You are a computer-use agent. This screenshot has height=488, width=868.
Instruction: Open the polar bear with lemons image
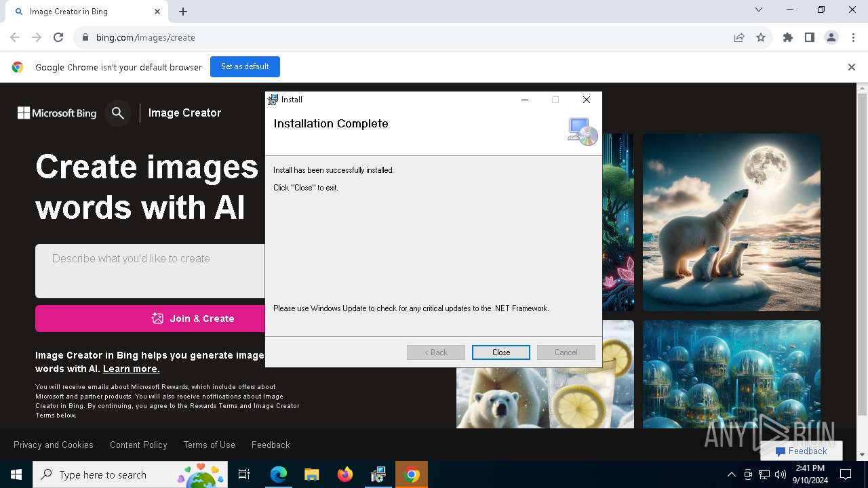[x=545, y=398]
